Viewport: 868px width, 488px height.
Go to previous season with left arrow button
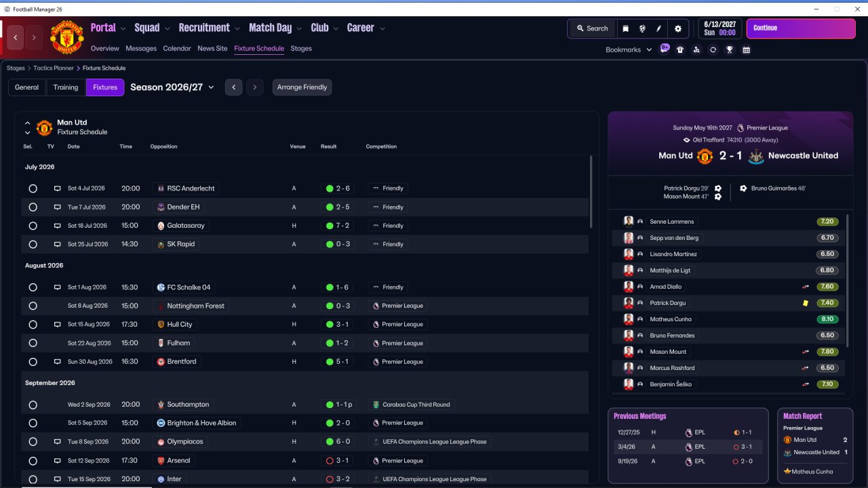pos(234,87)
